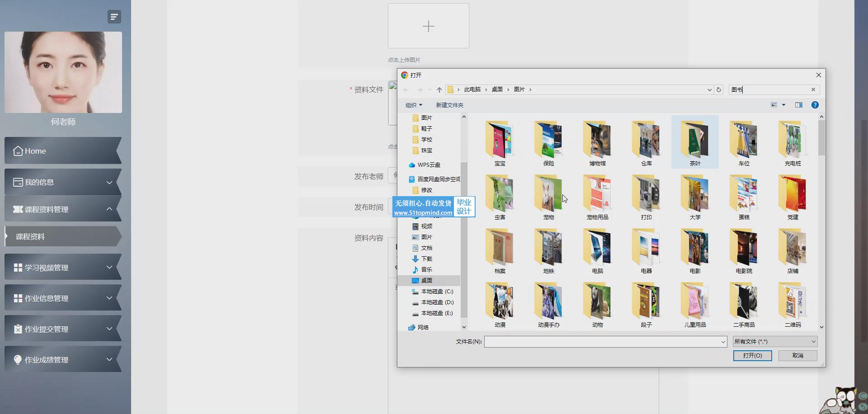Expand the 作业信息管理 sidebar menu
868x414 pixels.
(x=63, y=298)
